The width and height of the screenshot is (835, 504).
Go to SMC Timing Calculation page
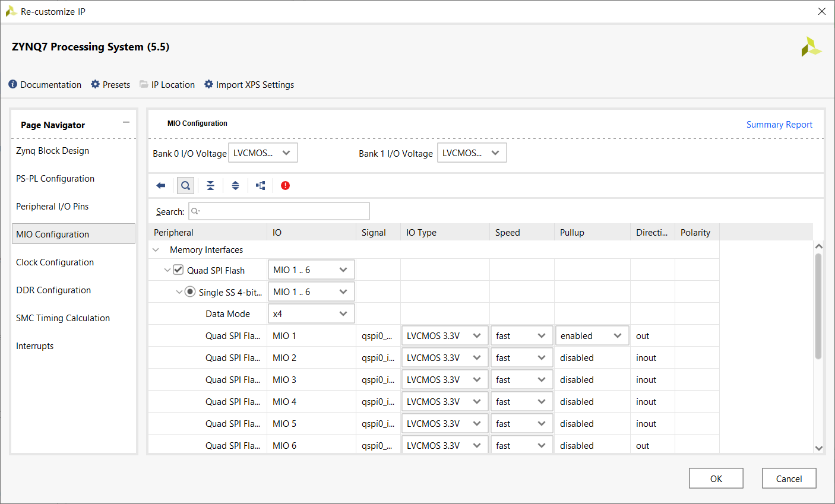(x=74, y=318)
